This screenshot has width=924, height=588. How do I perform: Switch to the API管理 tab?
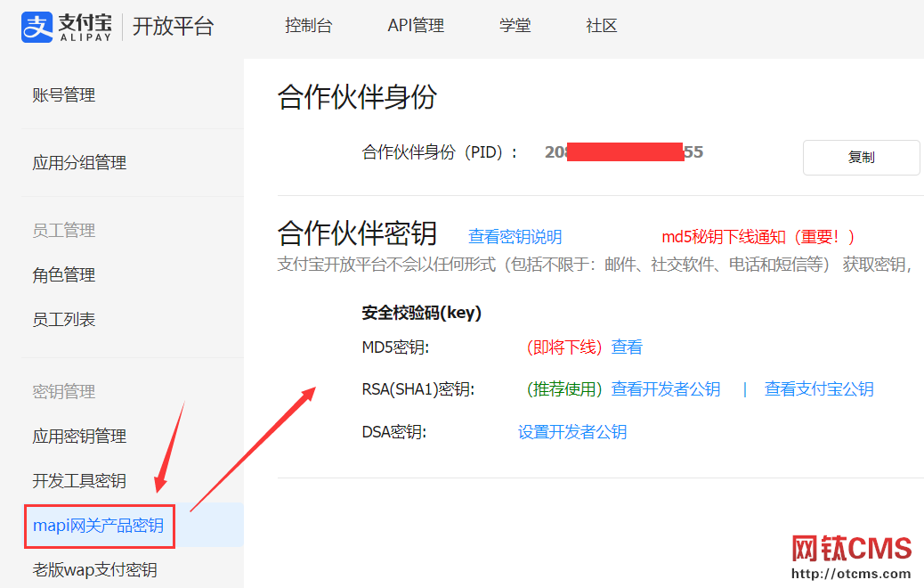tap(415, 26)
